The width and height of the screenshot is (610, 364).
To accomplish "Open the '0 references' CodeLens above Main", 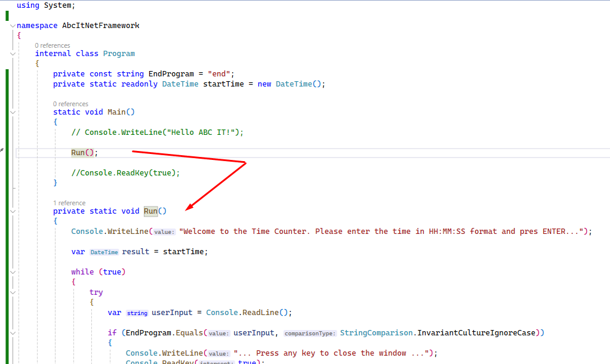I will pos(70,104).
